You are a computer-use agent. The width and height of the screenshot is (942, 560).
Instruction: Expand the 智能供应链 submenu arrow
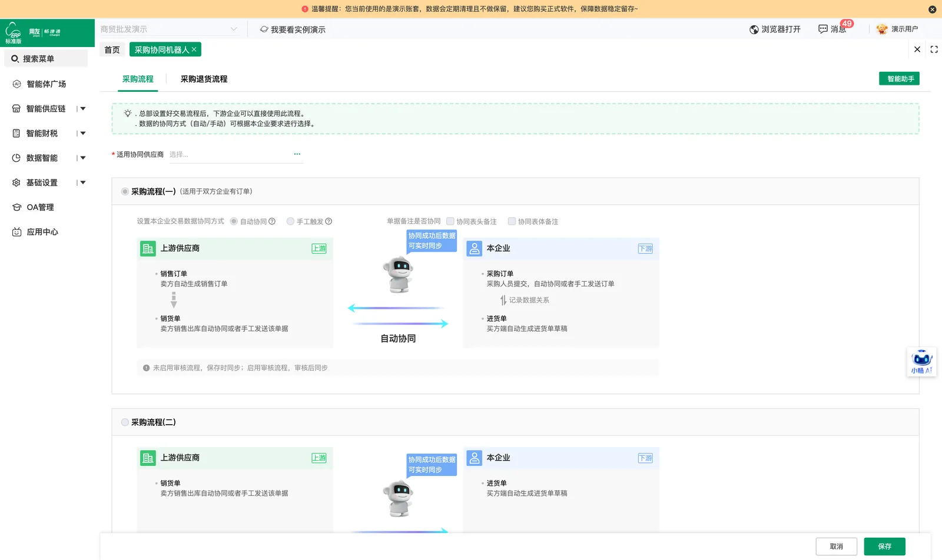coord(83,109)
